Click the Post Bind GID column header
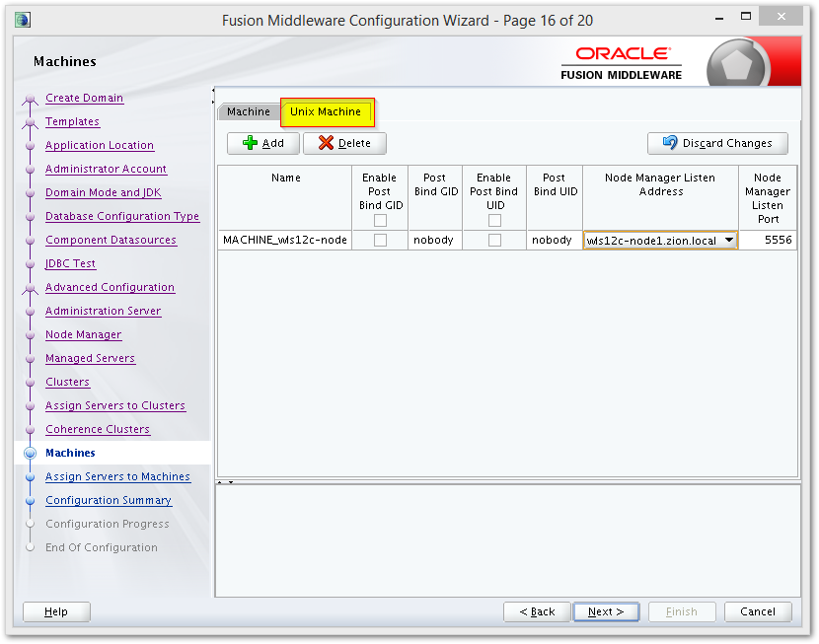Image resolution: width=819 pixels, height=644 pixels. tap(434, 198)
